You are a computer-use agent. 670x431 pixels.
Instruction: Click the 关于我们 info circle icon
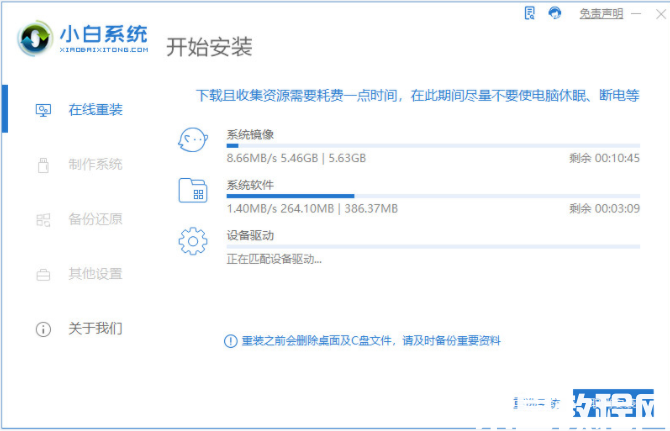(43, 329)
